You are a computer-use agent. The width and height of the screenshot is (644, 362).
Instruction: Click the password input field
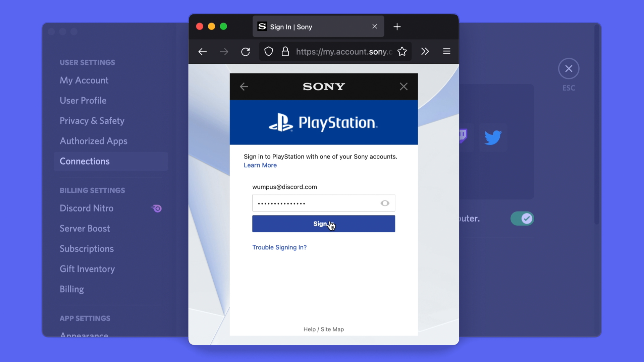(323, 203)
